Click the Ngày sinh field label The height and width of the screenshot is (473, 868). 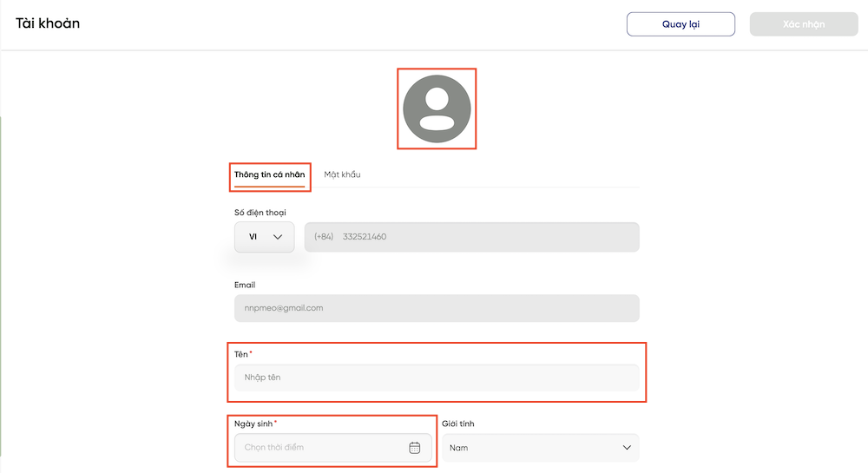253,424
